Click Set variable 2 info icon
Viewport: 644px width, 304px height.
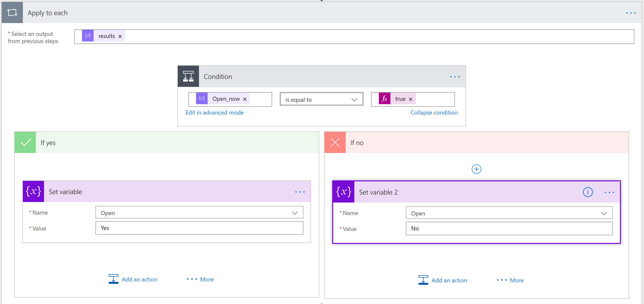587,192
